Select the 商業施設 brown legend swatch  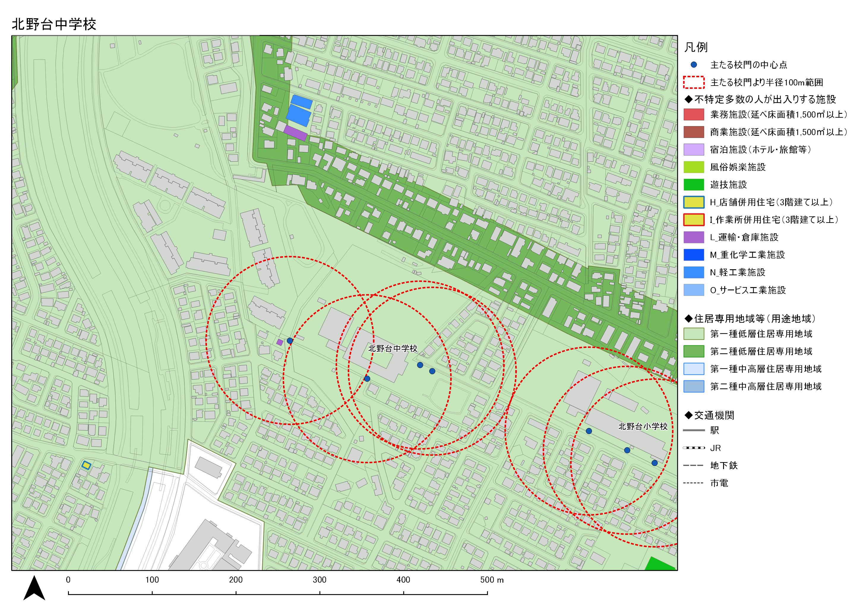694,132
